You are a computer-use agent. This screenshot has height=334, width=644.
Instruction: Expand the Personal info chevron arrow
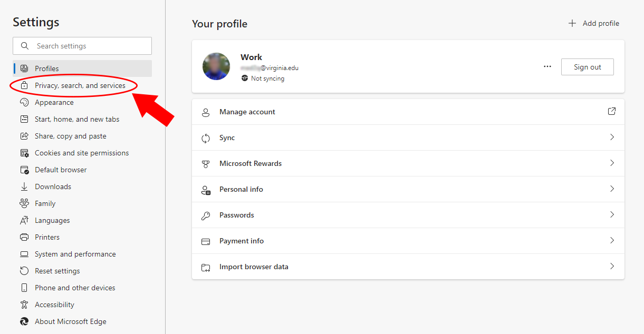point(612,189)
